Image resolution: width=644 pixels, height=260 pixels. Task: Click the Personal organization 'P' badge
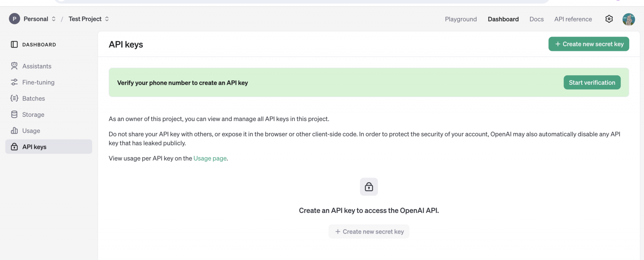(15, 19)
